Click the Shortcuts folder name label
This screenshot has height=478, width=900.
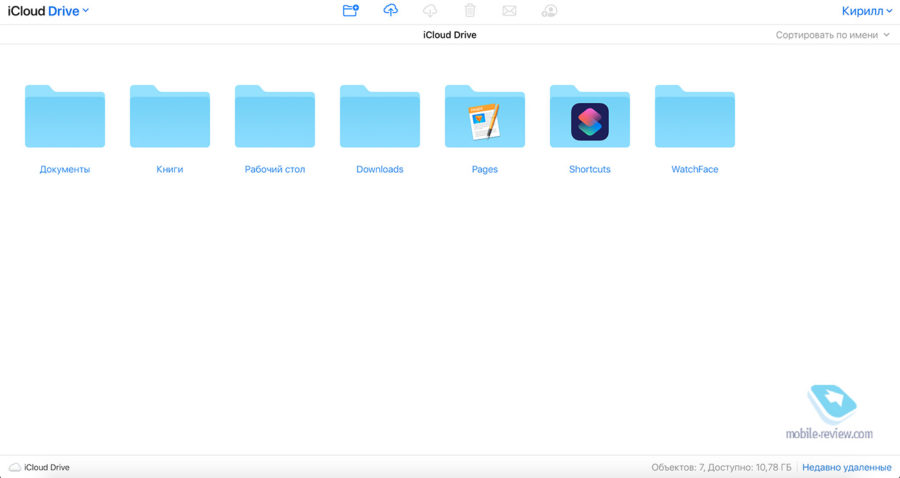tap(590, 169)
